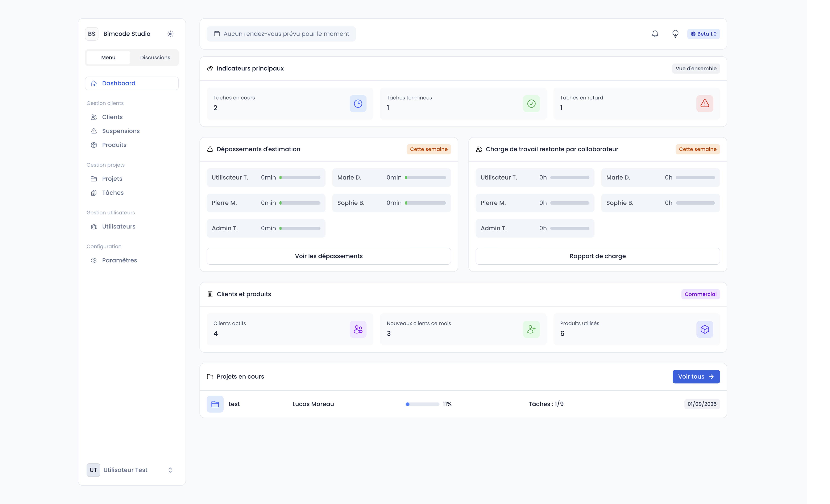Click Utilisateur T. overrun progress bar
830x504 pixels.
point(300,178)
